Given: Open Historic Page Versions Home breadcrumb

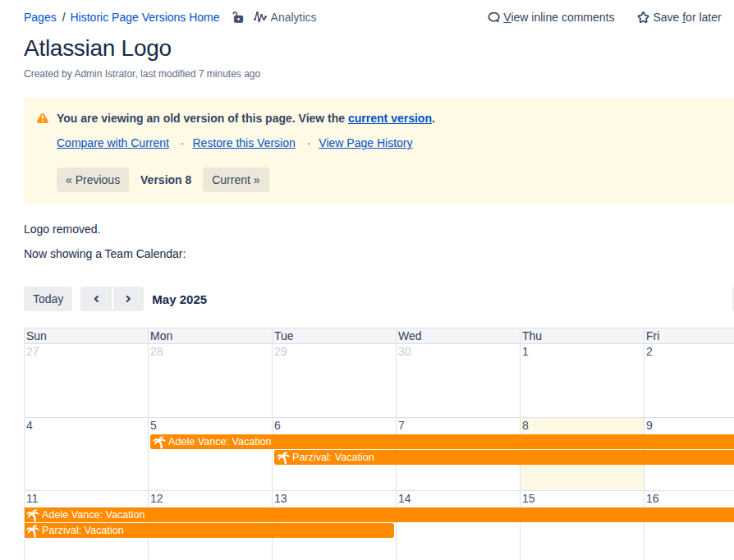Looking at the screenshot, I should point(145,17).
